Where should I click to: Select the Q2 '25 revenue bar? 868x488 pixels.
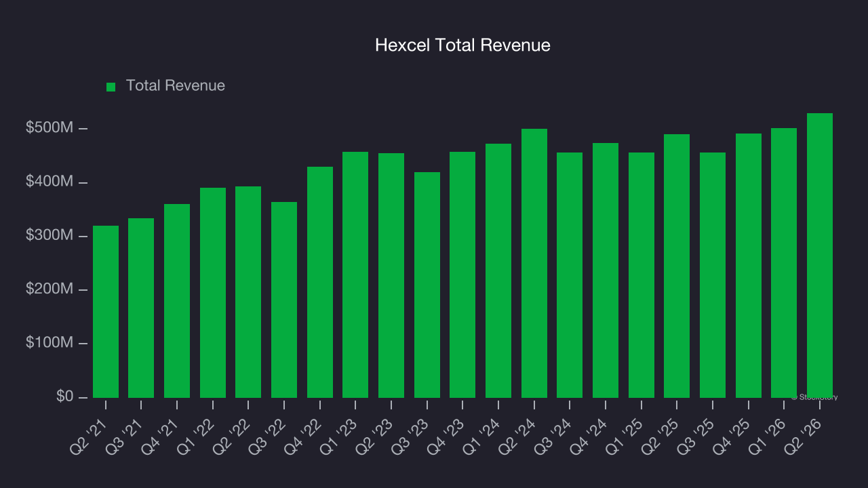677,266
